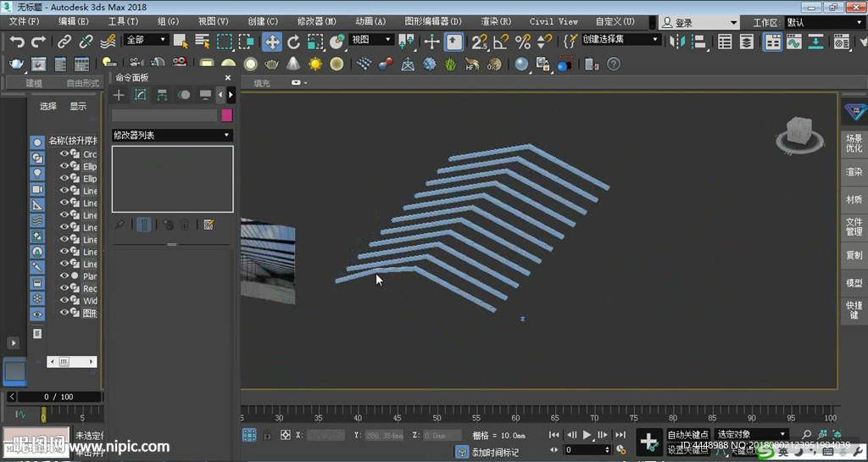Undo the last action
This screenshot has height=462, width=868.
click(17, 42)
